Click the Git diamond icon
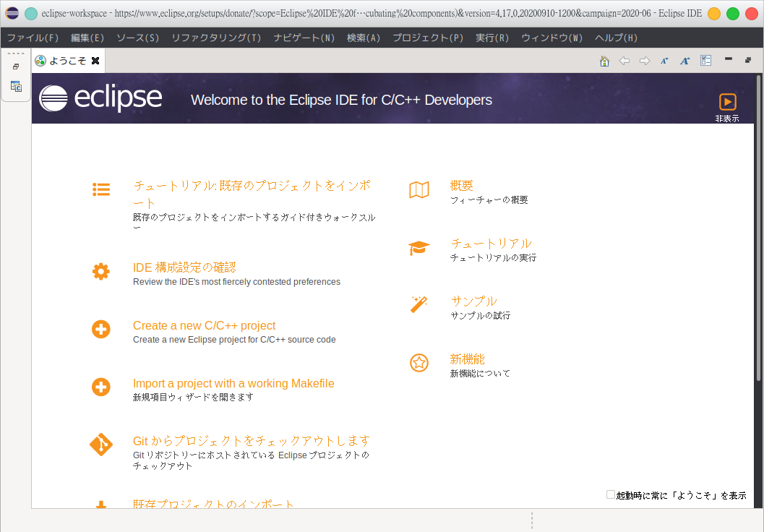Viewport: 764px width, 532px height. pyautogui.click(x=101, y=445)
